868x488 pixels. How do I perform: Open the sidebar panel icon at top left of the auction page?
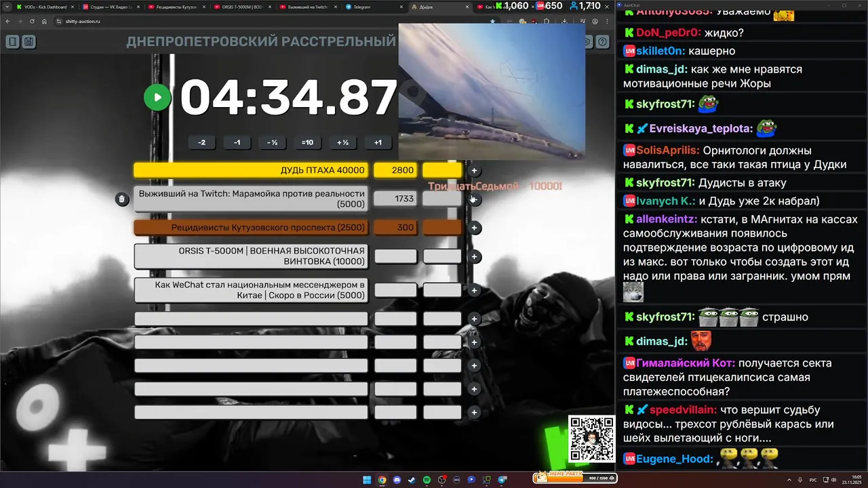12,42
